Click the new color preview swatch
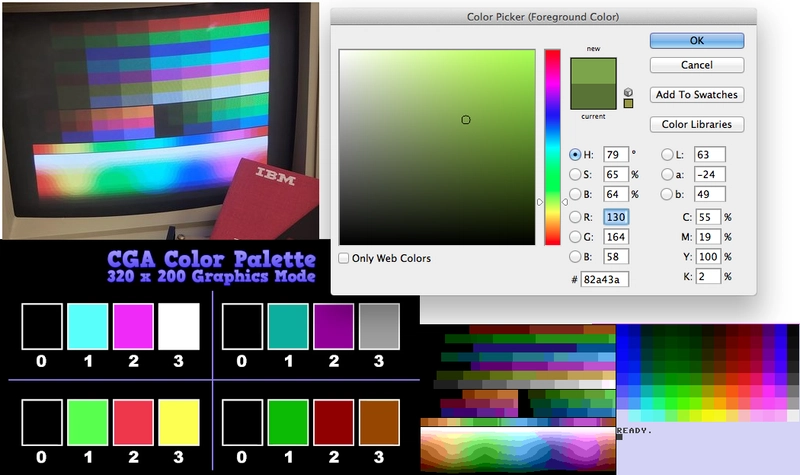800x475 pixels. coord(593,71)
